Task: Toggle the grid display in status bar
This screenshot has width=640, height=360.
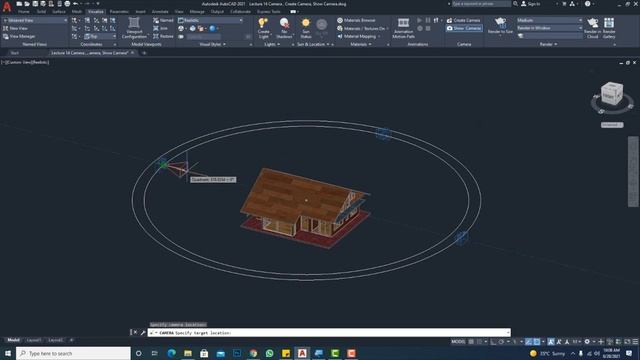Action: 471,342
